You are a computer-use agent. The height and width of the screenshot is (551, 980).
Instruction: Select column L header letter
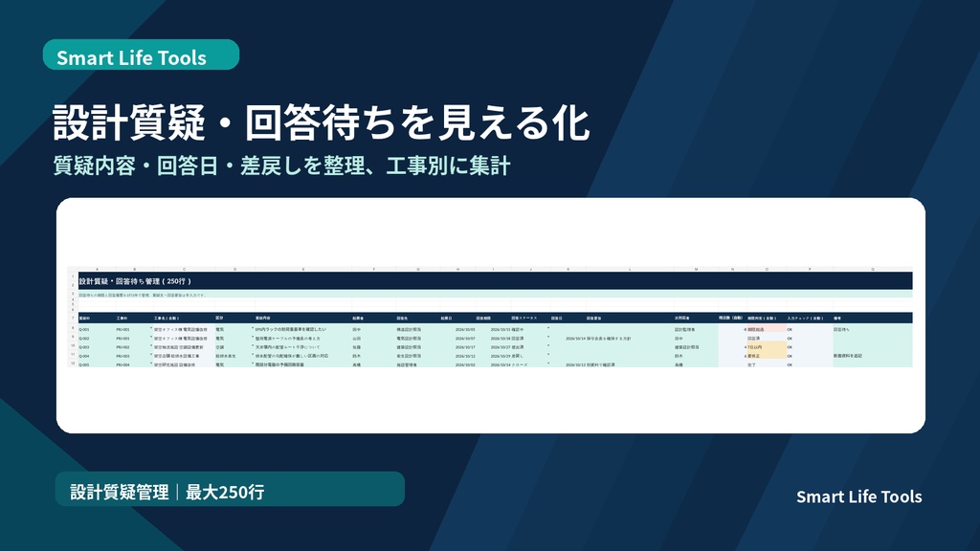pos(630,269)
